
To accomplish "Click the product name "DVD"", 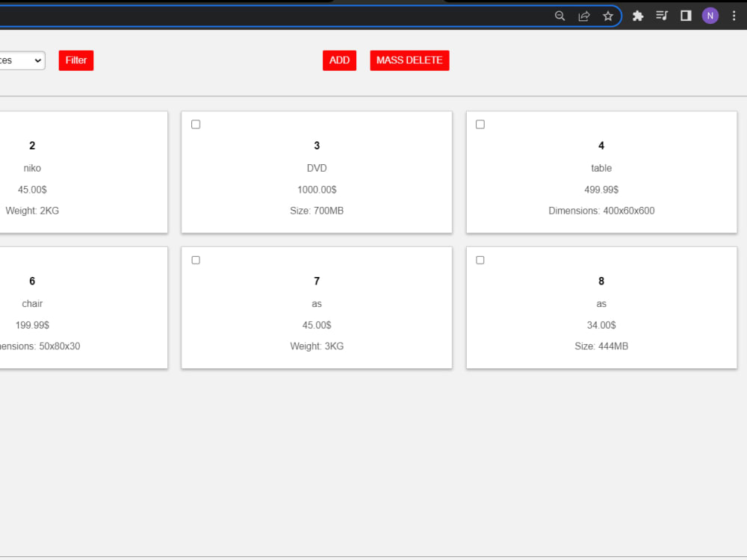I will 317,168.
